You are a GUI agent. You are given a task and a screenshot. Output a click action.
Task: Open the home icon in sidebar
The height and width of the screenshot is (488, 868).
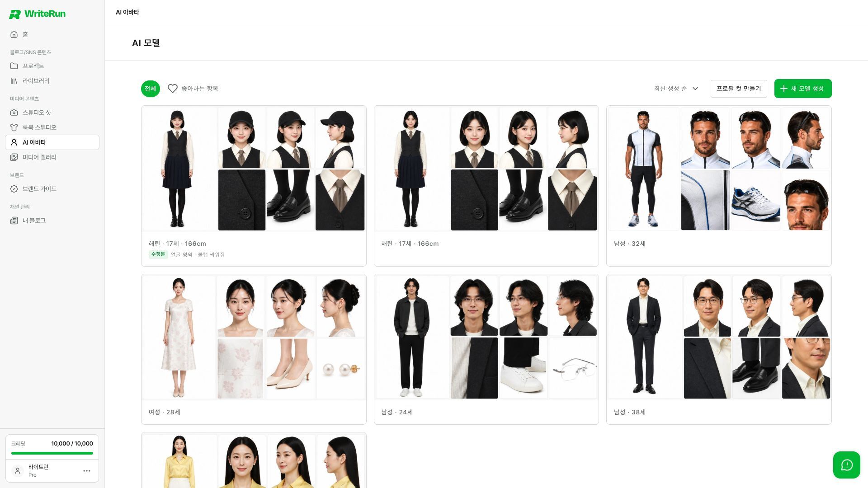coord(14,34)
